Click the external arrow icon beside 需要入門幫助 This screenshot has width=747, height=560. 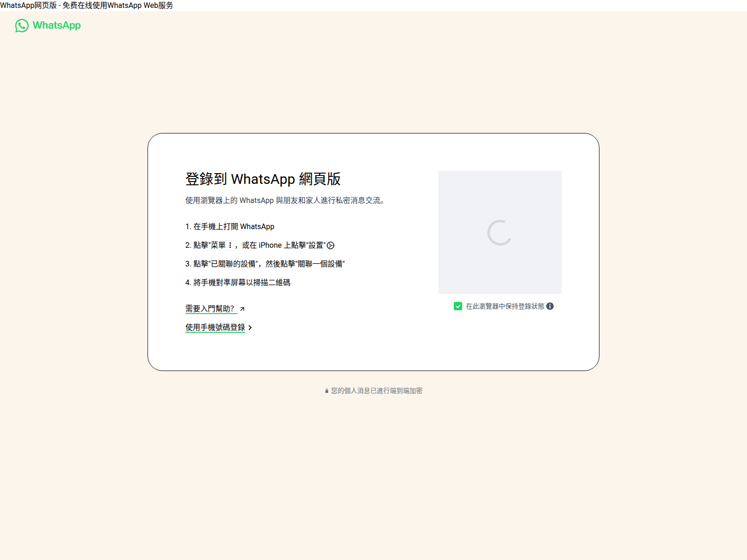click(x=242, y=309)
